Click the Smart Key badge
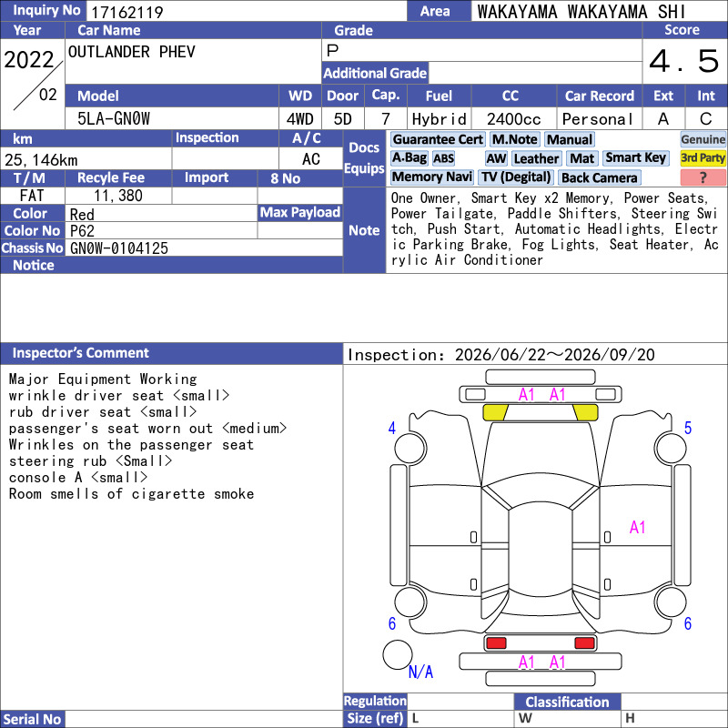The height and width of the screenshot is (728, 728). [x=635, y=157]
